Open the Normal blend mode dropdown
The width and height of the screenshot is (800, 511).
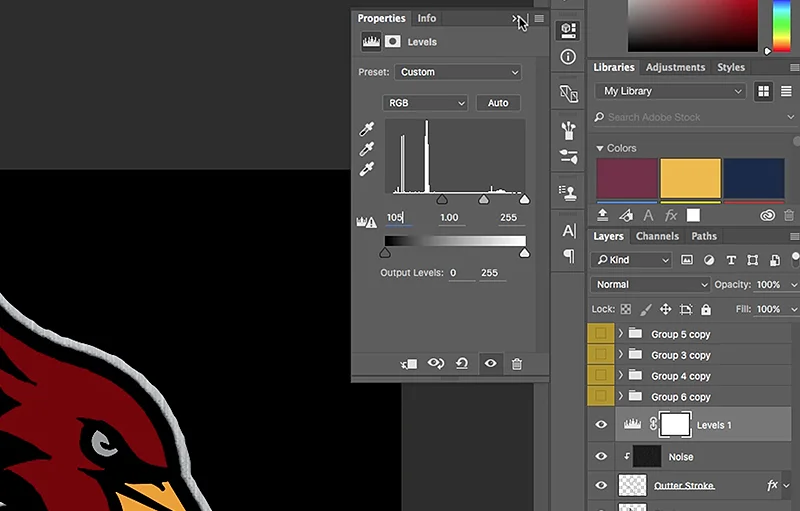(x=650, y=285)
